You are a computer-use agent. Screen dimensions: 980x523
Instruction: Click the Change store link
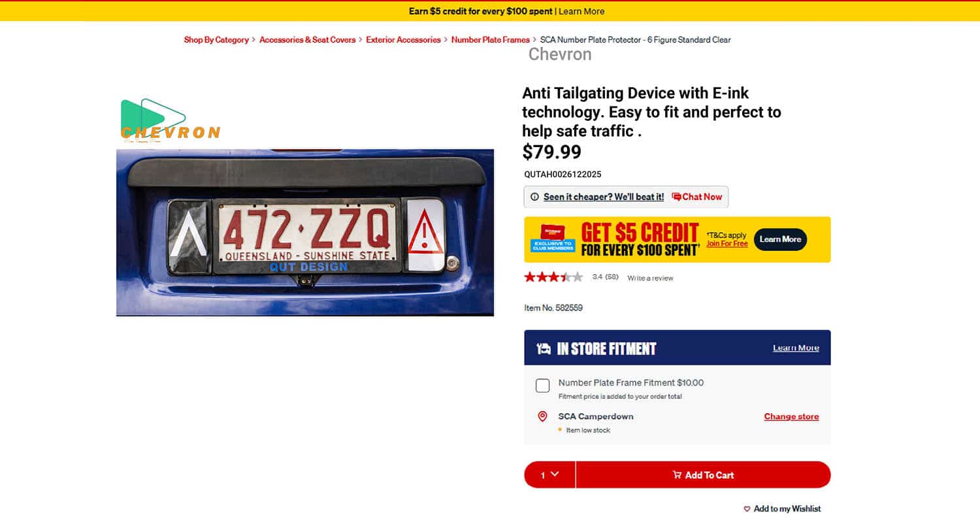[x=791, y=416]
